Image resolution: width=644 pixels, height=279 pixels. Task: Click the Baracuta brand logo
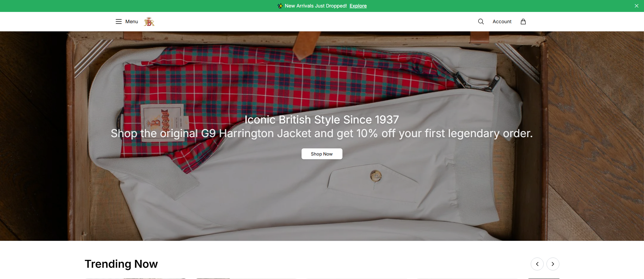pyautogui.click(x=149, y=21)
